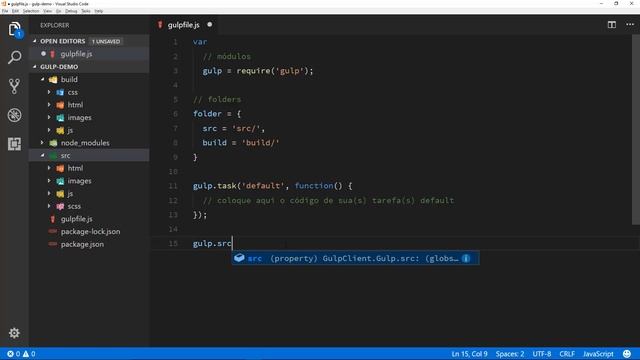Open the View menu
The image size is (640, 360).
(x=47, y=11)
